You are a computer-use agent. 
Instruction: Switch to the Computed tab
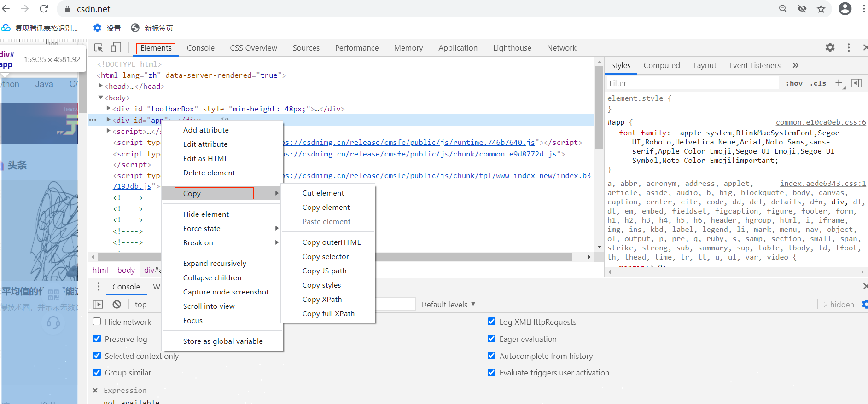pyautogui.click(x=662, y=65)
